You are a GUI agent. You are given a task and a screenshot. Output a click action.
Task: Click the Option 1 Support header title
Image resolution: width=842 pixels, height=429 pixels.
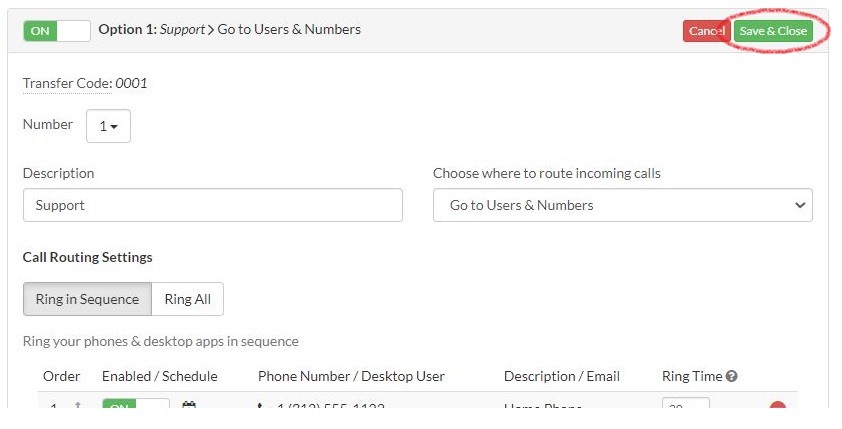[x=229, y=30]
